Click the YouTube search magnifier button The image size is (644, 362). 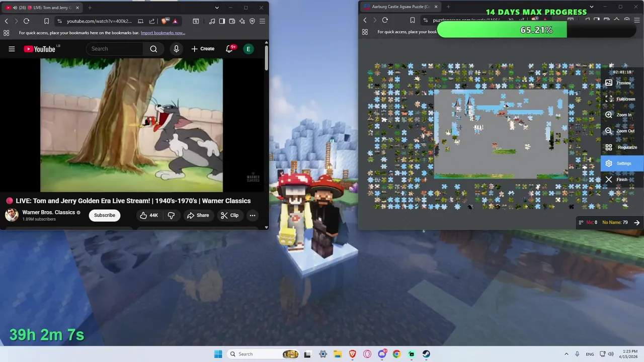153,49
